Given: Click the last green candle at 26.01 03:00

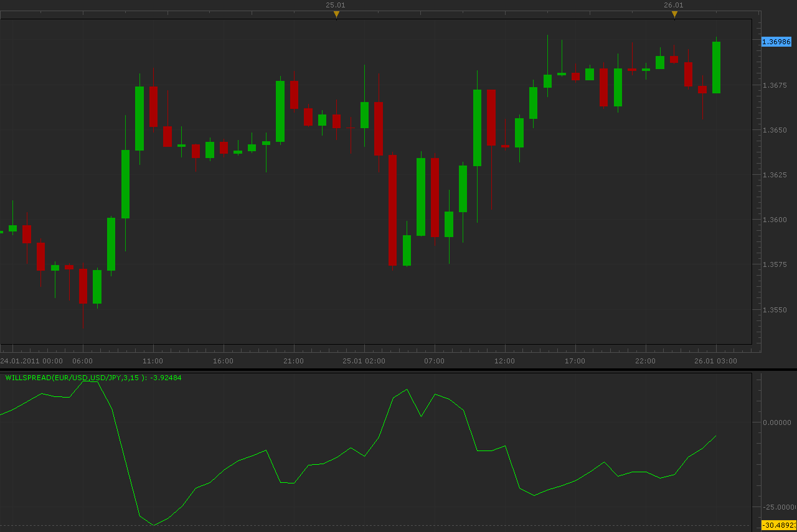Looking at the screenshot, I should (x=716, y=67).
